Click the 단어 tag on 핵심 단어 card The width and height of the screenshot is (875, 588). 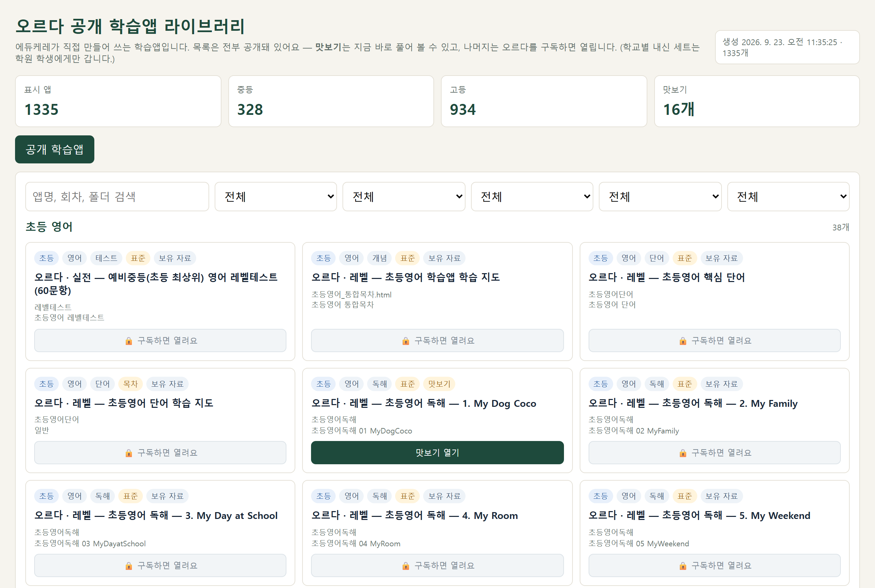(x=657, y=258)
